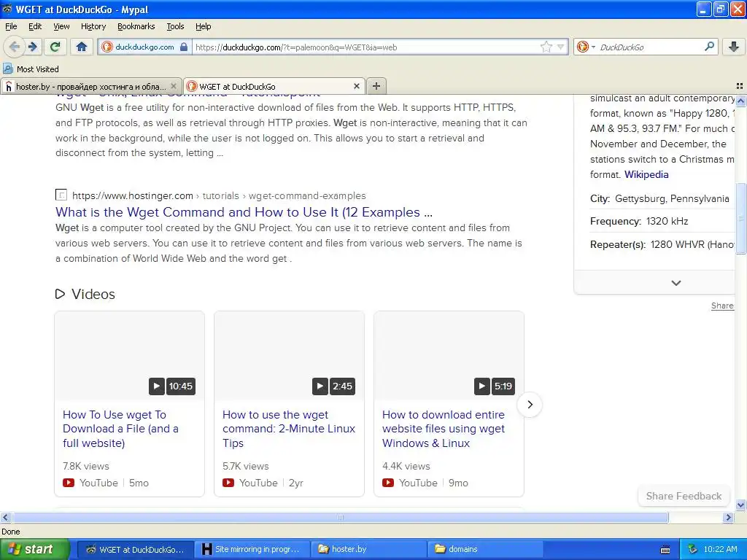Click the network tray icon near clock
Screen dimensions: 747x560
point(693,549)
